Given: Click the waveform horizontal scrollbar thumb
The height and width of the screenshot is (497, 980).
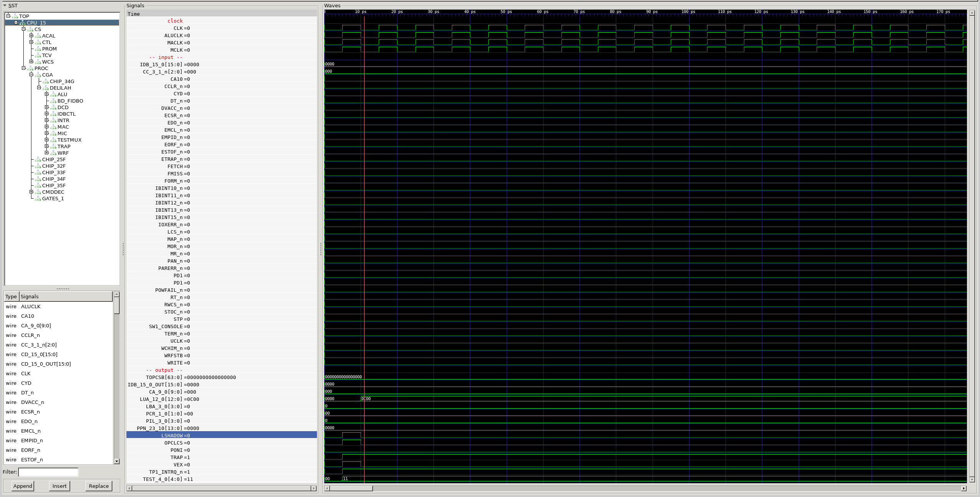Looking at the screenshot, I should coord(351,488).
